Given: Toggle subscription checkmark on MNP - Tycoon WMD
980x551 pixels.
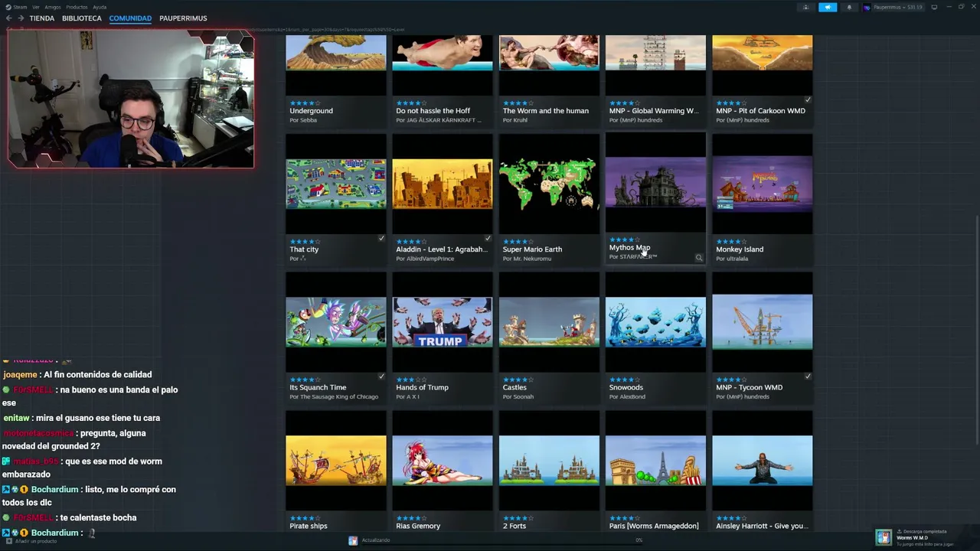Looking at the screenshot, I should click(808, 377).
